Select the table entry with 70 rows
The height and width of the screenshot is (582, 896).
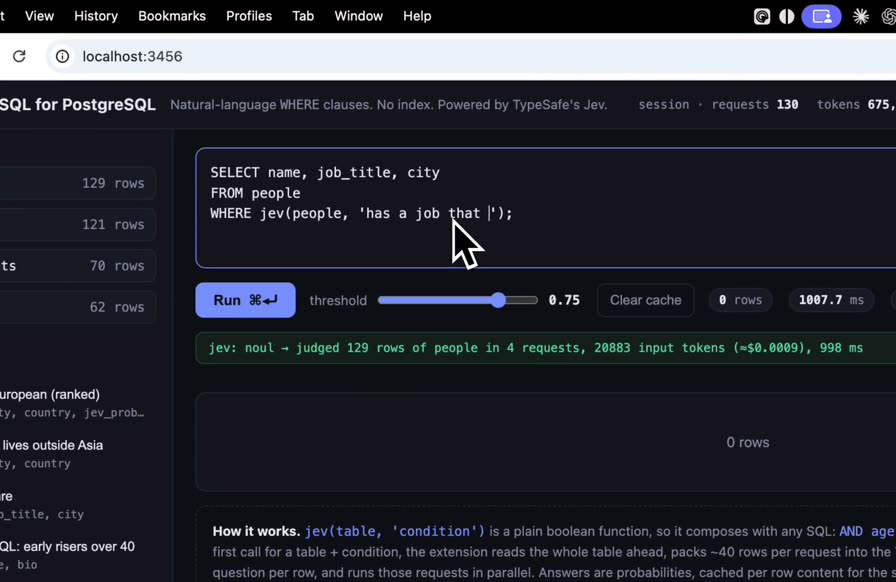78,266
